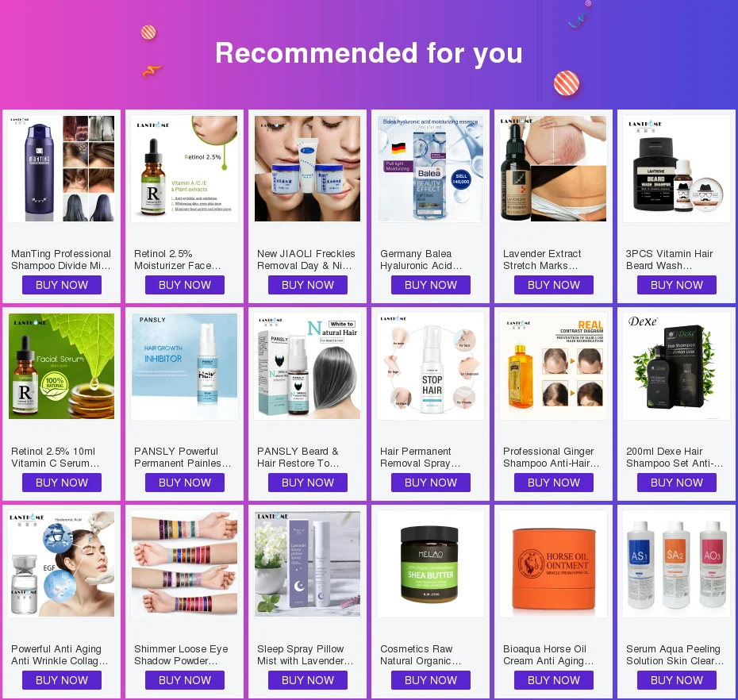738x700 pixels.
Task: Click the PANSLY Hair Growth Inhibitor image
Action: (184, 366)
